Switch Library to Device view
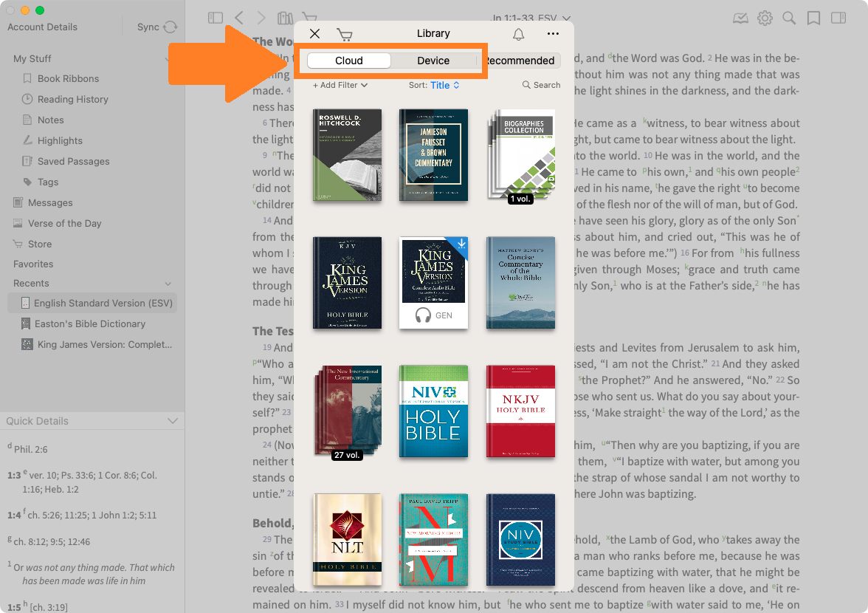The height and width of the screenshot is (613, 868). 433,61
